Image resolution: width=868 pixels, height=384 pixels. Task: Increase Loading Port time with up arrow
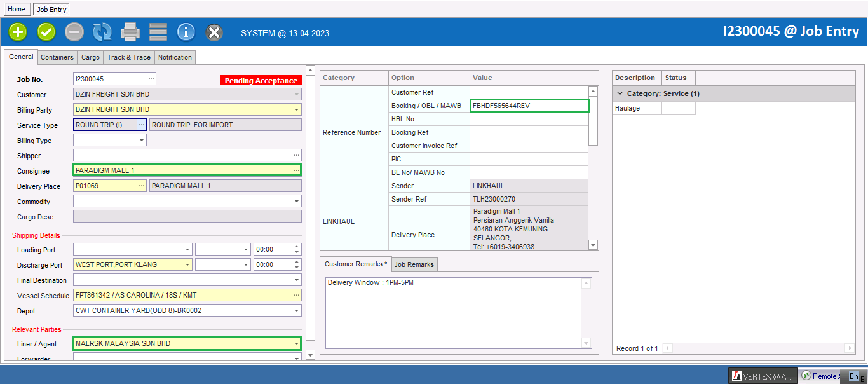tap(297, 247)
